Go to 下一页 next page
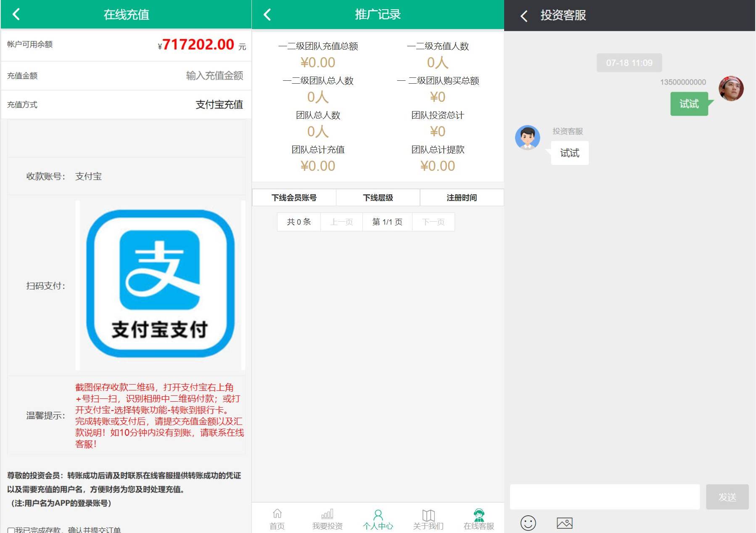 433,222
